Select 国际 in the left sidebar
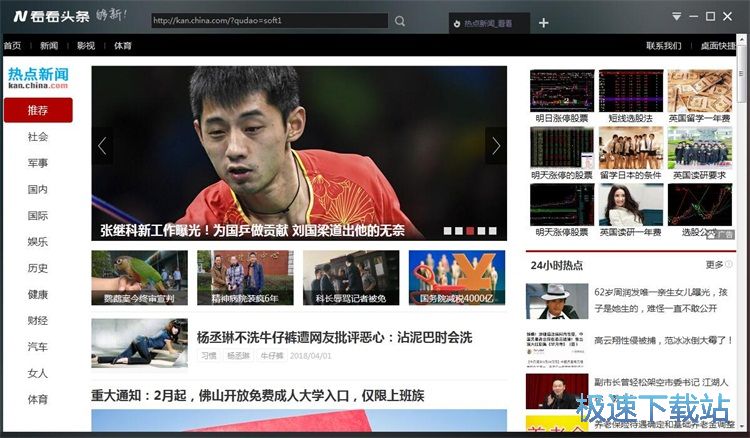The image size is (750, 438). [x=38, y=216]
